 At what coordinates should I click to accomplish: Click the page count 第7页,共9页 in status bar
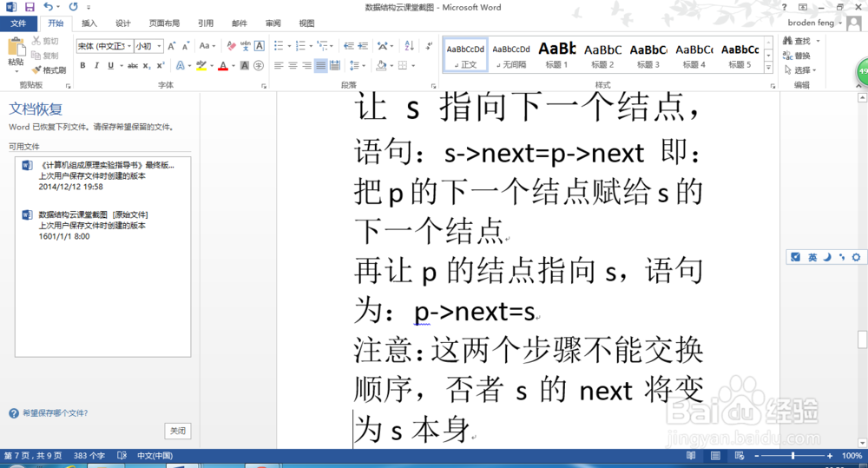(33, 456)
